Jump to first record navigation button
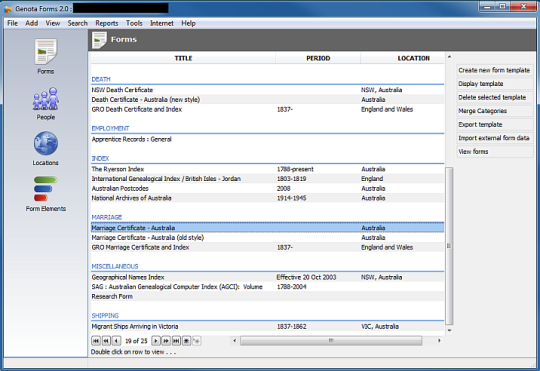Viewport: 540px width, 371px height. 96,341
